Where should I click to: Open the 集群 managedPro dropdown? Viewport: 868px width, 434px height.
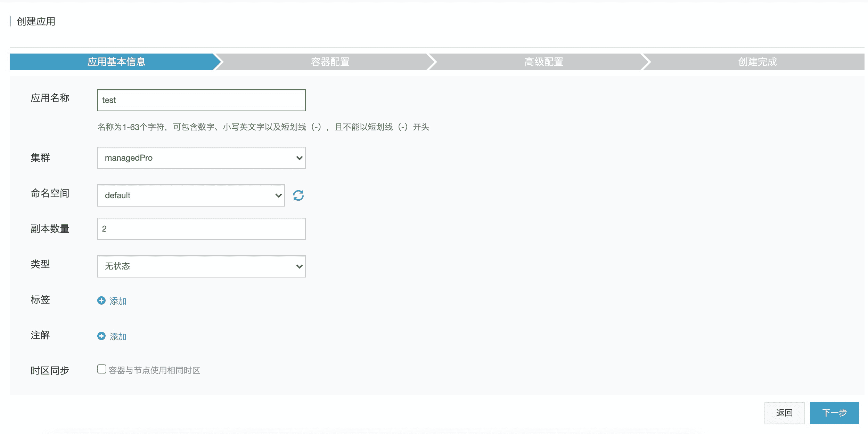click(x=201, y=158)
